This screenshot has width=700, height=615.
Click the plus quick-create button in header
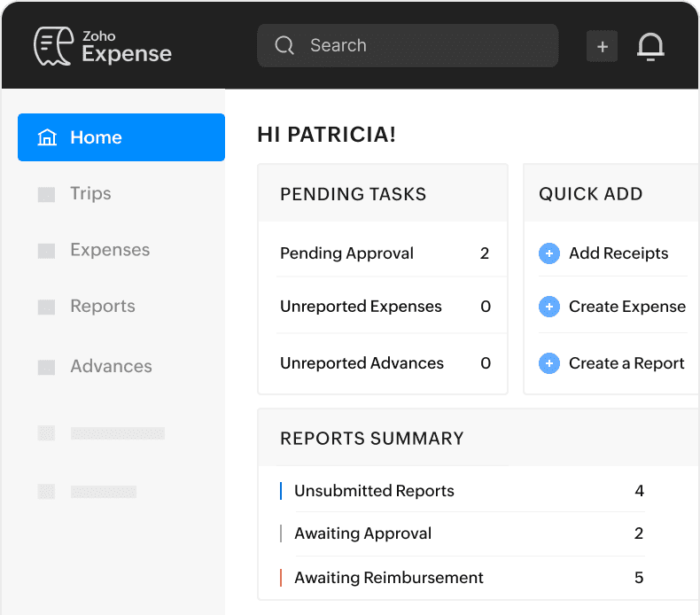[x=602, y=46]
